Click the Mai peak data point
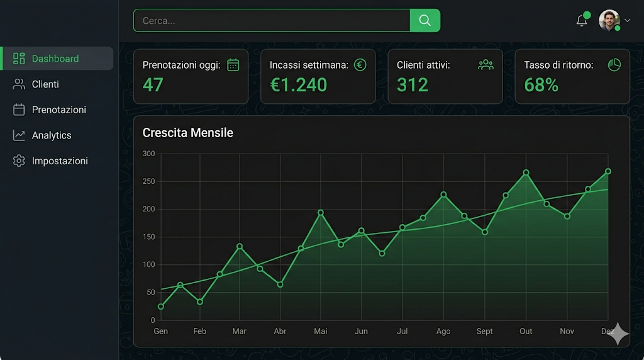This screenshot has width=644, height=360. tap(321, 213)
